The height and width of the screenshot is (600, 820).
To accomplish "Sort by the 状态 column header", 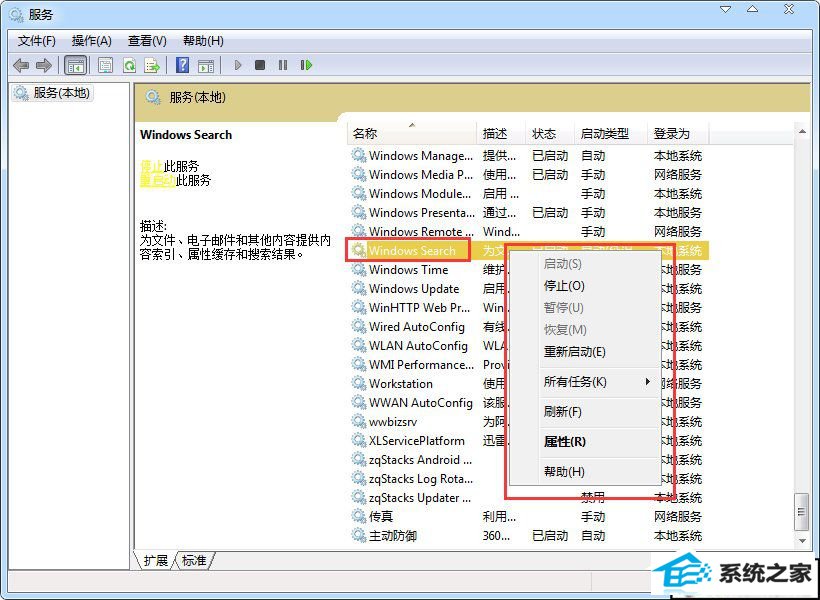I will point(550,134).
